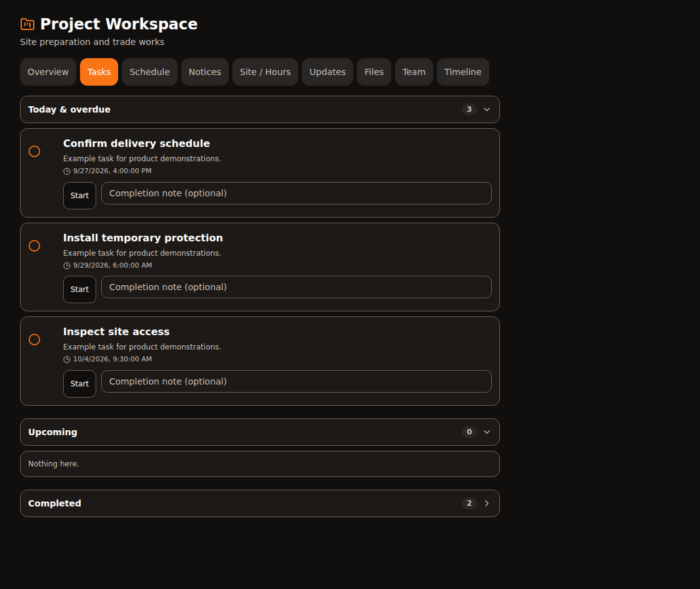Expand the Completed section chevron
The height and width of the screenshot is (589, 700).
tap(487, 503)
